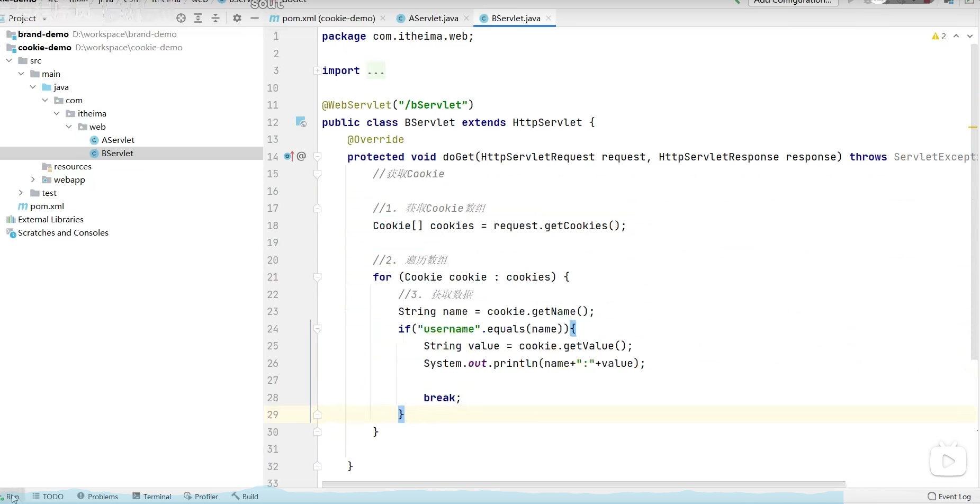
Task: Click the resources folder icon
Action: coord(47,167)
